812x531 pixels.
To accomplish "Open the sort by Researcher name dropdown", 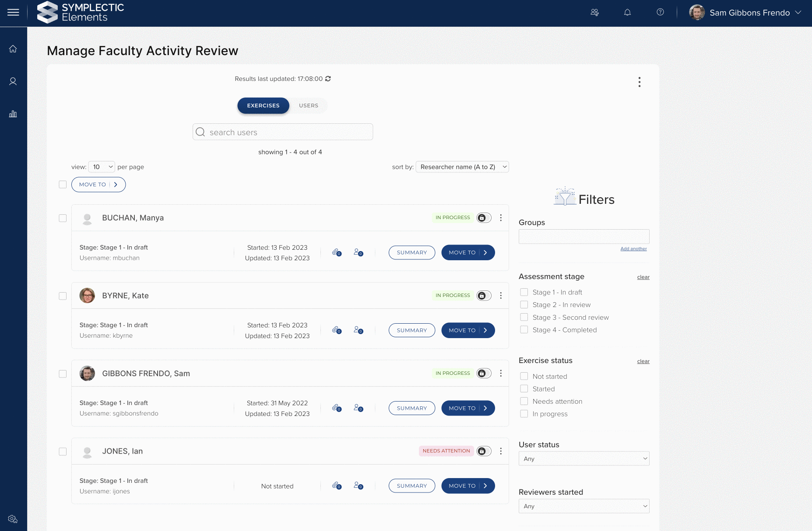I will 462,167.
